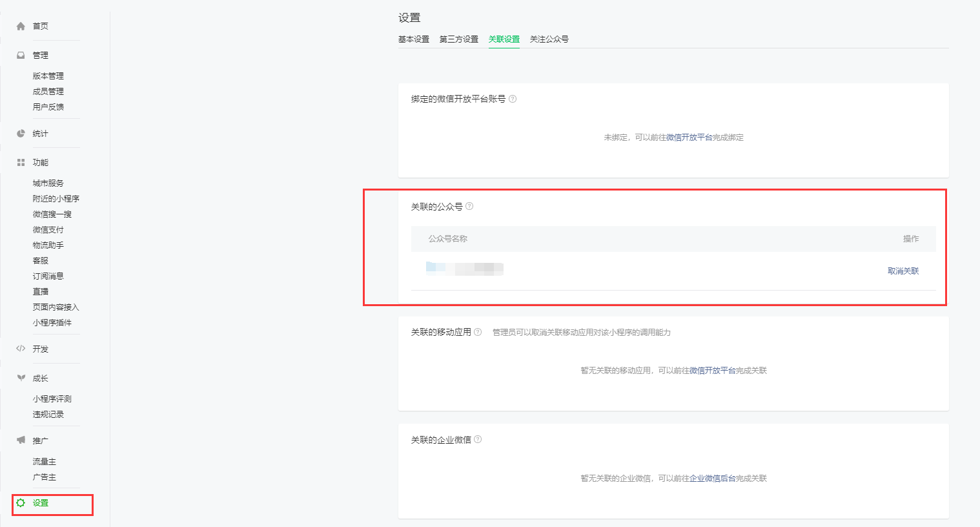Click the 操作 column header
The height and width of the screenshot is (527, 980).
tap(911, 238)
